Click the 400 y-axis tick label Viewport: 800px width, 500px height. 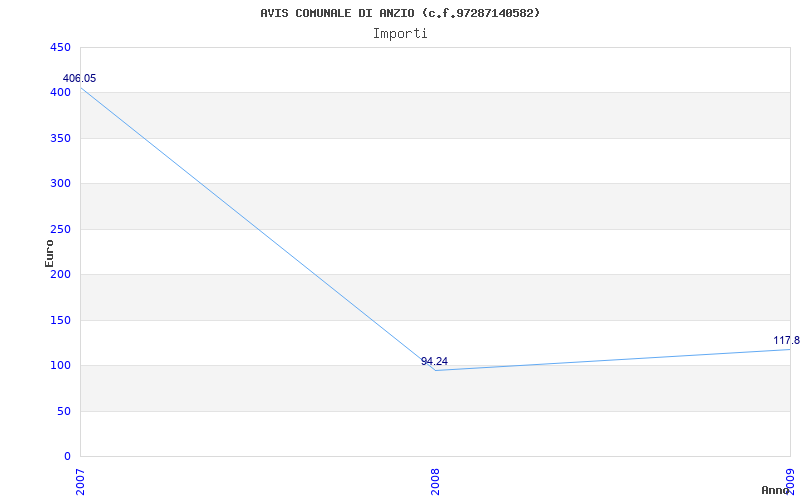(x=60, y=93)
